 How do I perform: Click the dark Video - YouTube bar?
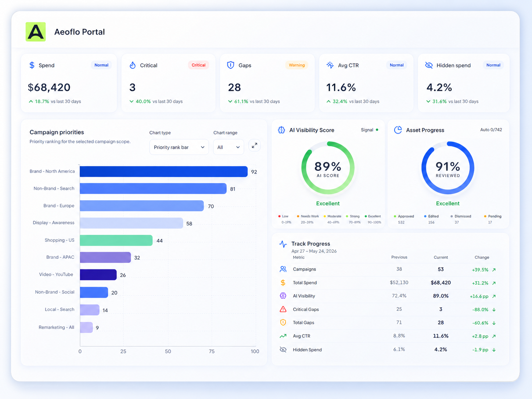coord(98,274)
